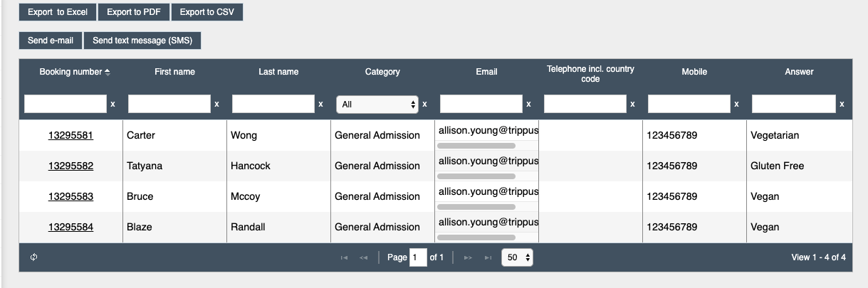
Task: Reload the table with the refresh icon
Action: pyautogui.click(x=33, y=257)
